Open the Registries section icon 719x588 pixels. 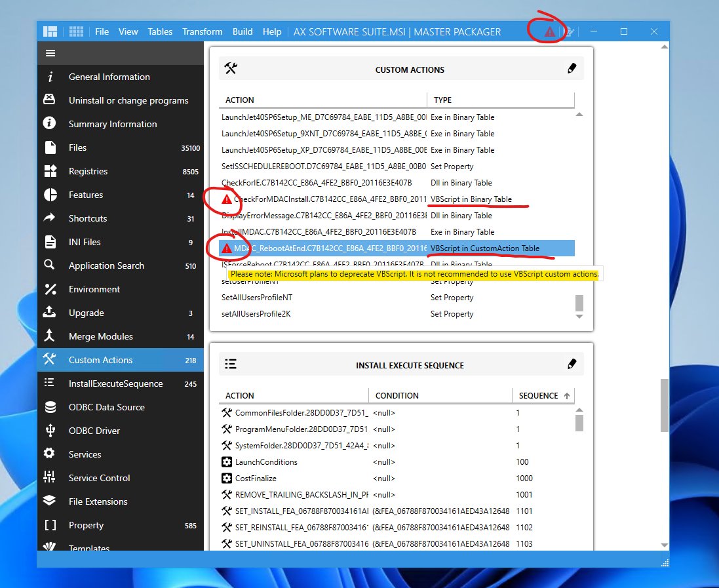[50, 171]
